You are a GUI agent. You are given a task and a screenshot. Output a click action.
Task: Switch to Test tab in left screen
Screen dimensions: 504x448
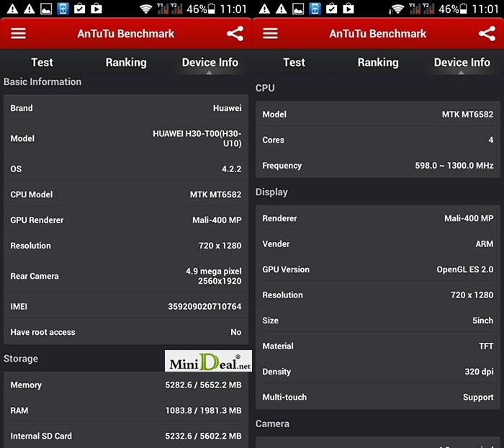42,63
